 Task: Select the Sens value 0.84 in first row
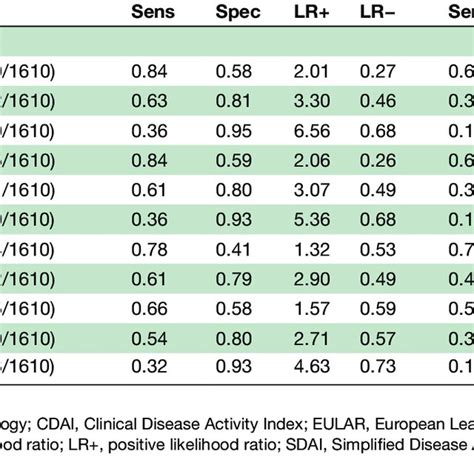coord(149,71)
